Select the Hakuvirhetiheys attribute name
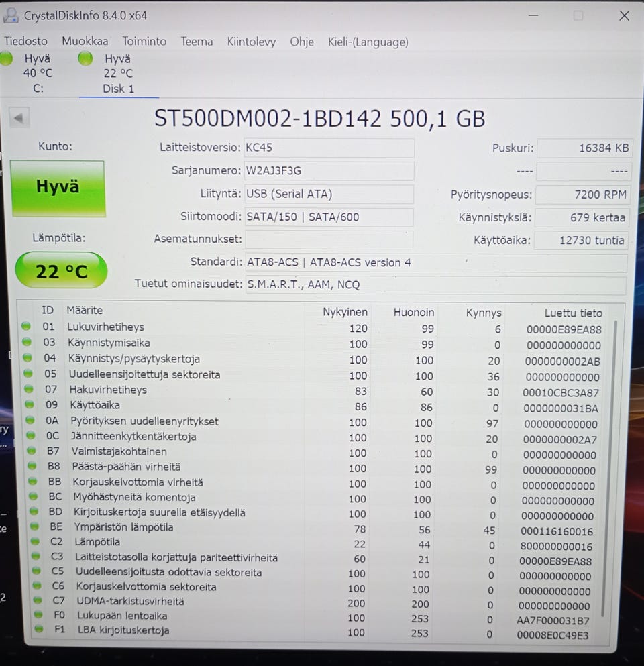Image resolution: width=644 pixels, height=666 pixels. (108, 390)
